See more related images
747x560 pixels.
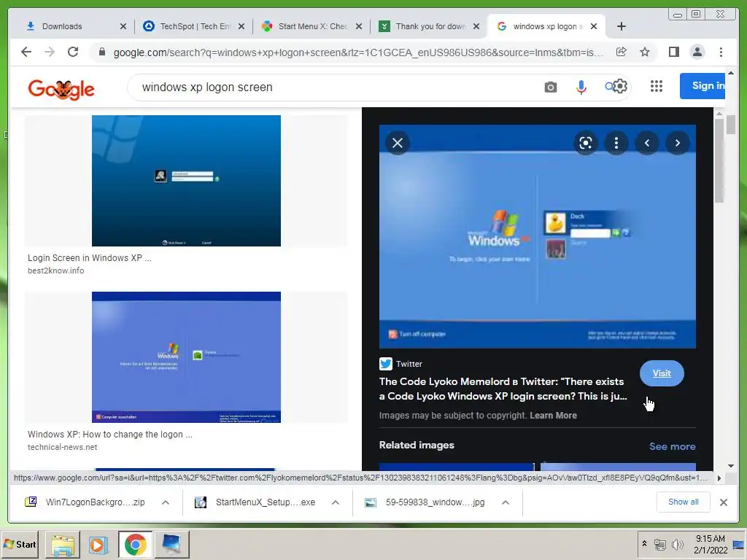tap(672, 447)
